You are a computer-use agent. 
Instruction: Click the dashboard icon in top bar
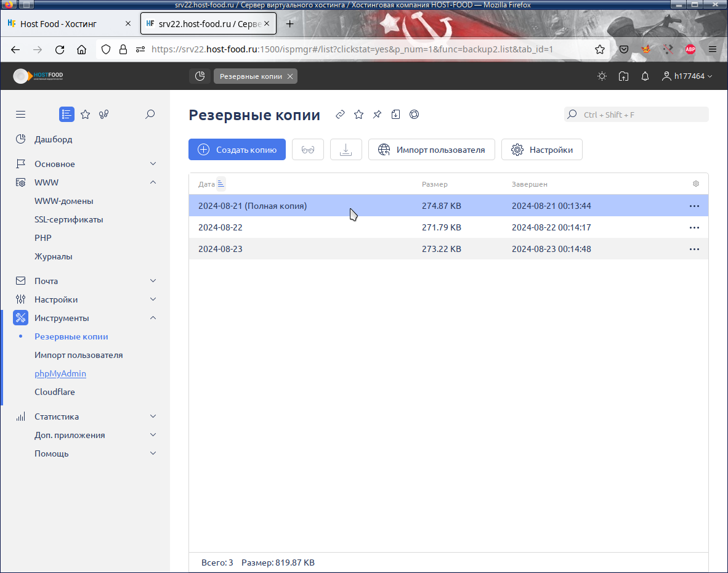click(x=200, y=76)
